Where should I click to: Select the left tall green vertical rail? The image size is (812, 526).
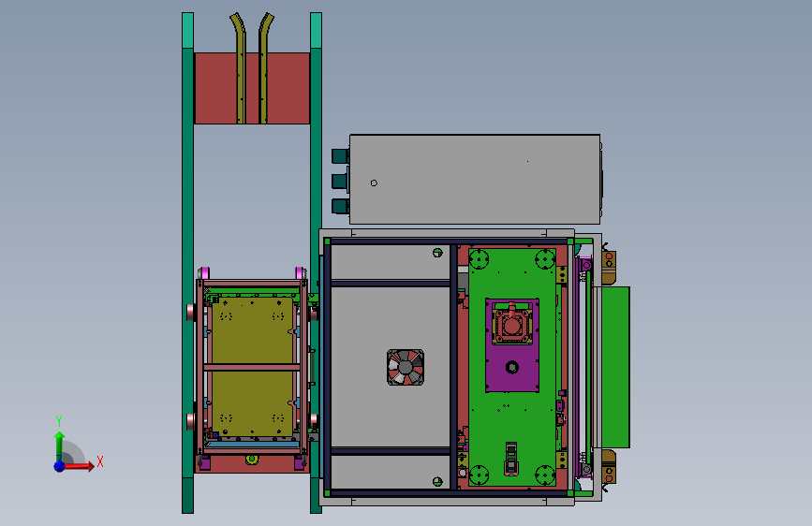tap(187, 263)
